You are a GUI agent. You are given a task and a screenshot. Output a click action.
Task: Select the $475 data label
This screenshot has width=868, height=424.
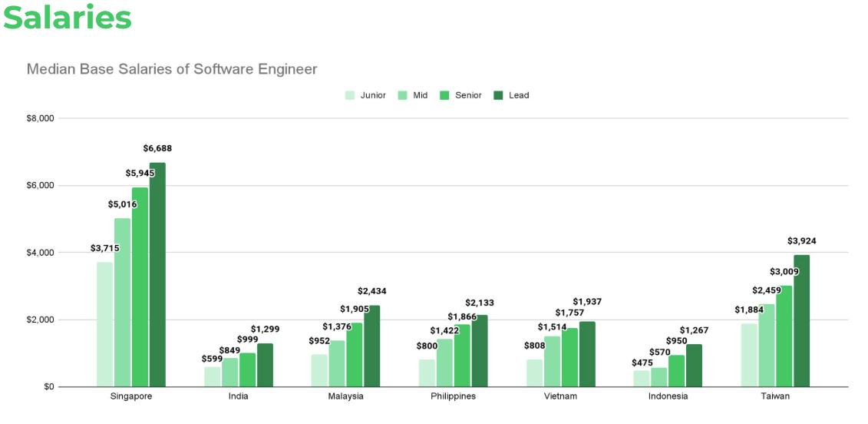pyautogui.click(x=642, y=363)
